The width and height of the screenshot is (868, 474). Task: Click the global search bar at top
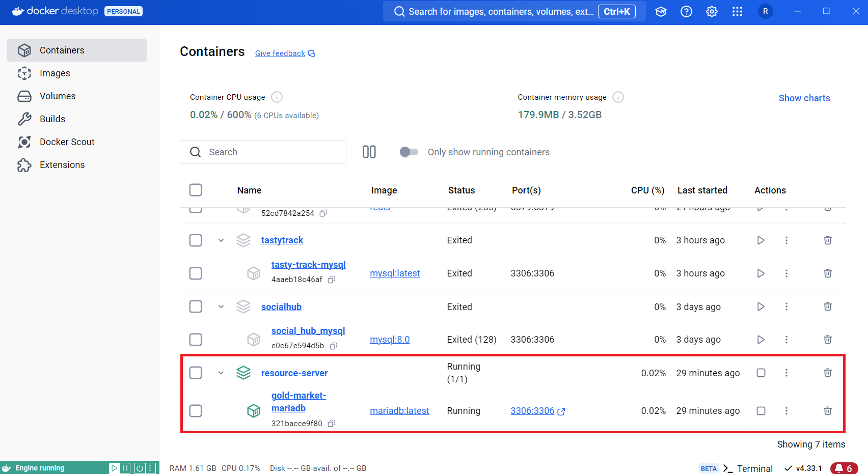point(514,11)
